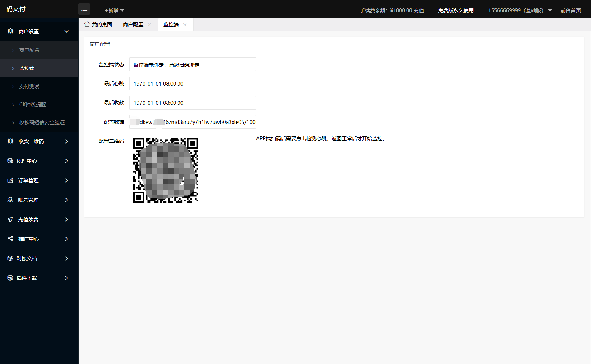Click the hamburger menu collapse icon
The image size is (591, 364).
pyautogui.click(x=84, y=9)
